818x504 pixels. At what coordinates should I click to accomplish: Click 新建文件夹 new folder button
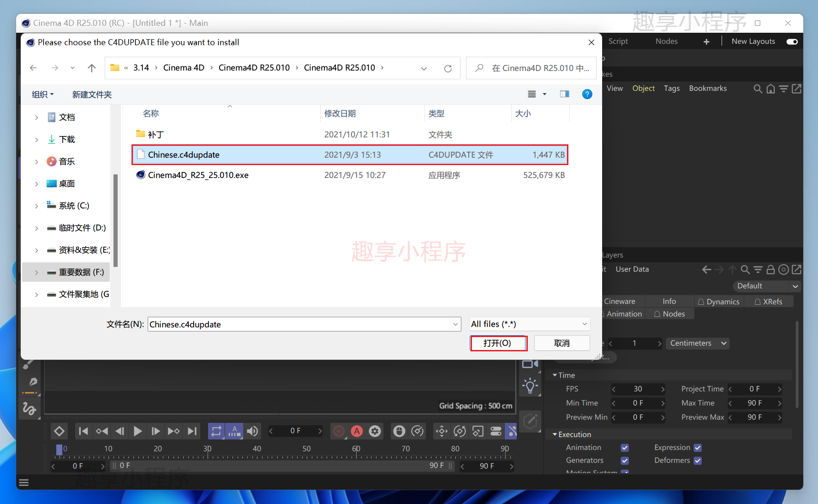click(x=92, y=95)
